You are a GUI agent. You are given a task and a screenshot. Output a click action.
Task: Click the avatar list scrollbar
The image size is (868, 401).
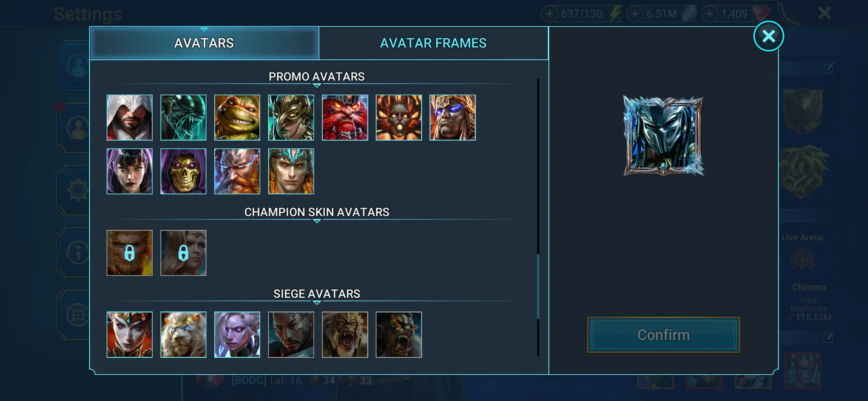pos(538,217)
